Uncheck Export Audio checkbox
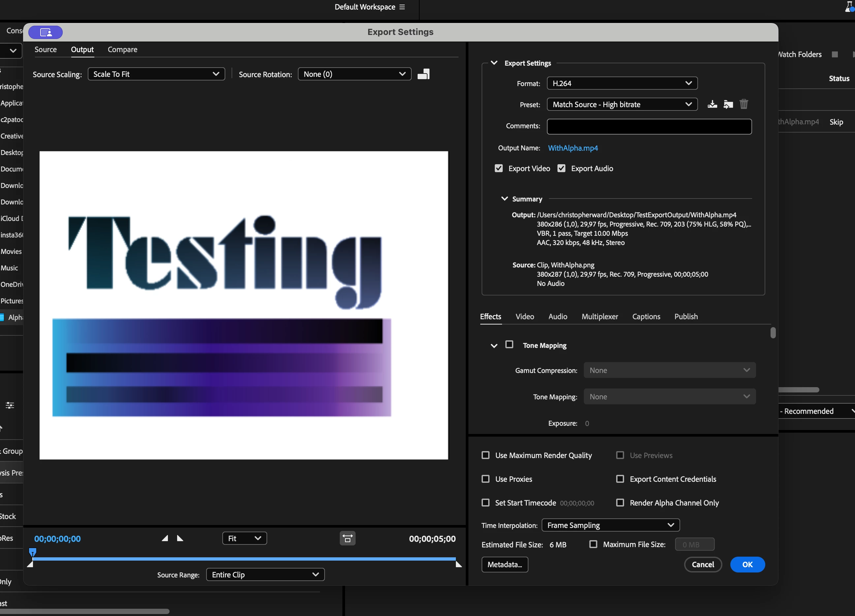The image size is (855, 616). pos(561,169)
